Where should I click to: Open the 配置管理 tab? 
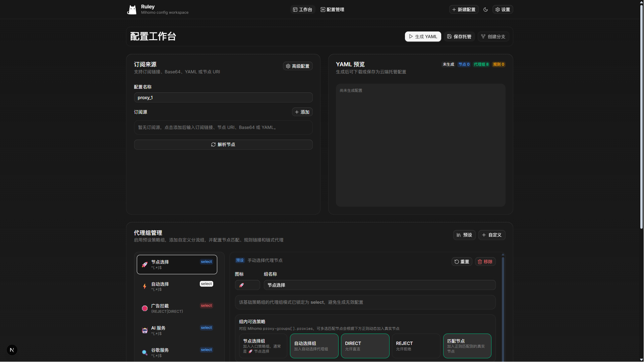(332, 10)
